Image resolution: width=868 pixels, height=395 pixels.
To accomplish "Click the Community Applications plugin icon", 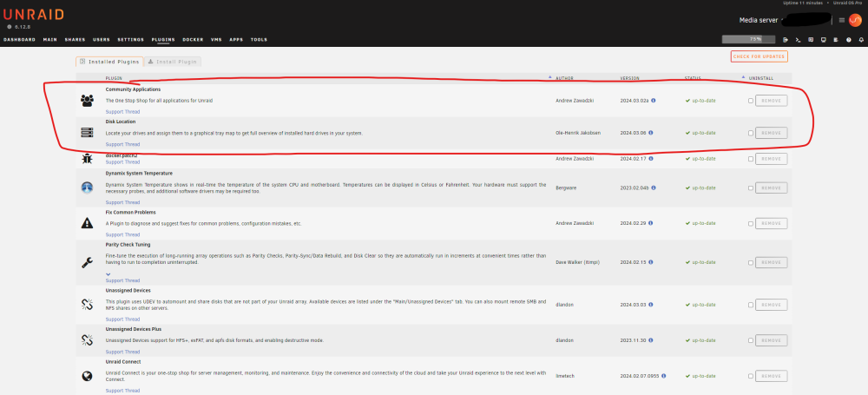I will (87, 101).
